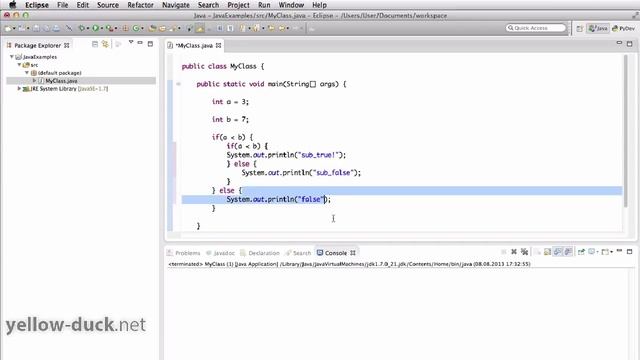Toggle folding marker beside main method
640x360 pixels.
point(178,84)
